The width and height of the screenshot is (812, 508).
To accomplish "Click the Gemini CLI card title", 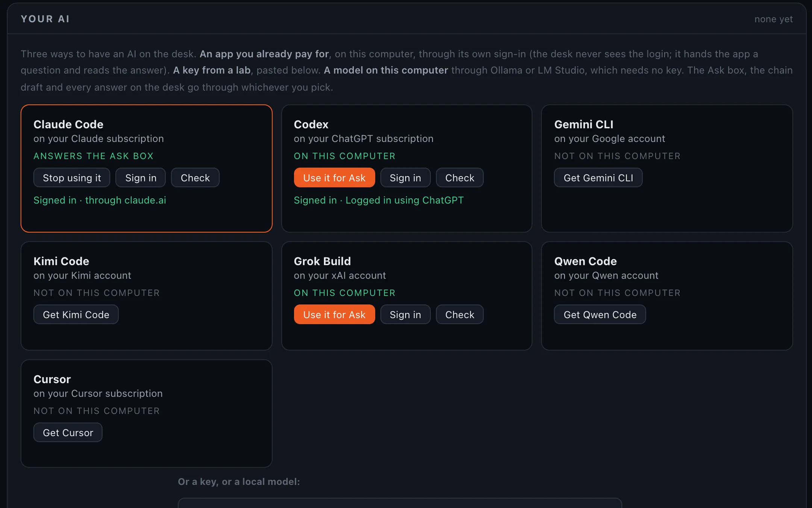I will click(x=584, y=124).
